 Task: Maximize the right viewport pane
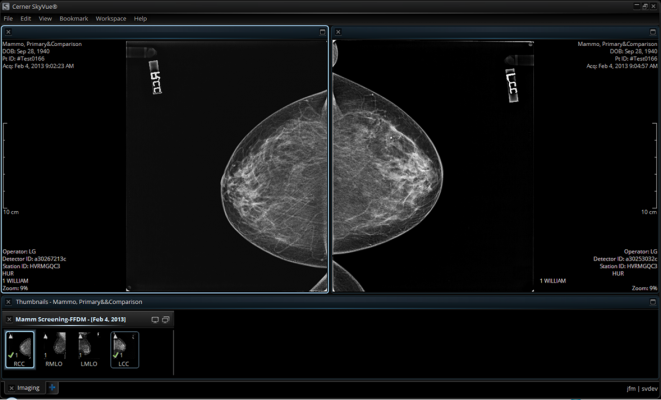pyautogui.click(x=651, y=32)
